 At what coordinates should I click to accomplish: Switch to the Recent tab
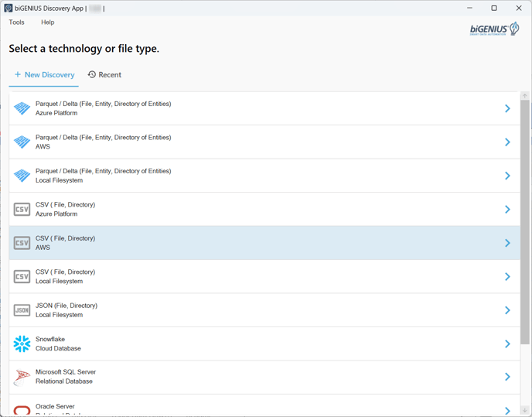tap(104, 75)
